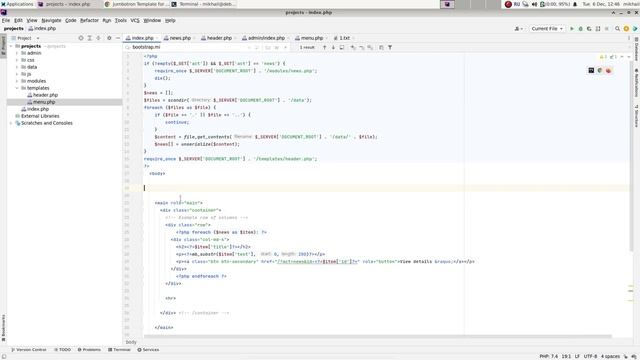
Task: Collapse all in the Project panel
Action: click(98, 38)
